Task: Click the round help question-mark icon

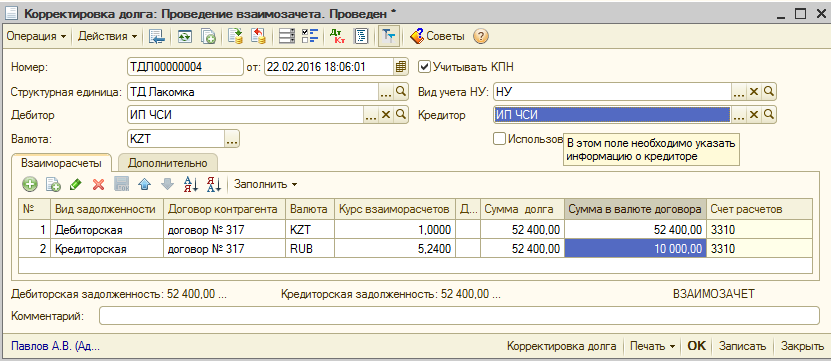Action: 481,36
